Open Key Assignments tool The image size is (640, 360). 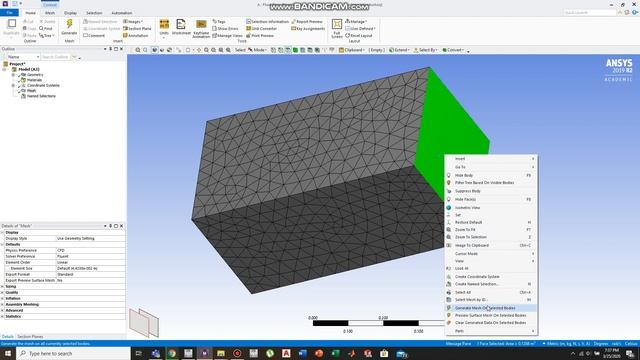(x=308, y=29)
